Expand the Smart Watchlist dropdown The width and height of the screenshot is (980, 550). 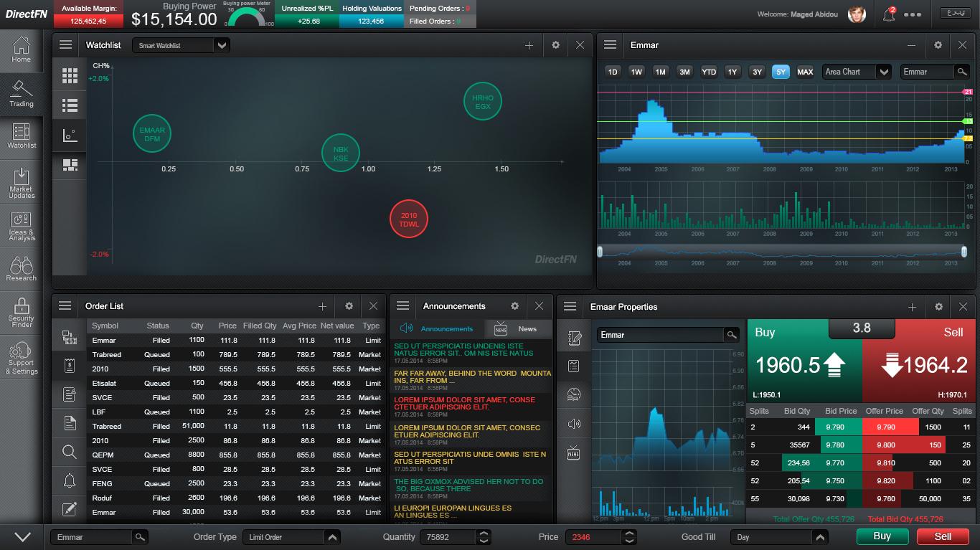[x=222, y=45]
